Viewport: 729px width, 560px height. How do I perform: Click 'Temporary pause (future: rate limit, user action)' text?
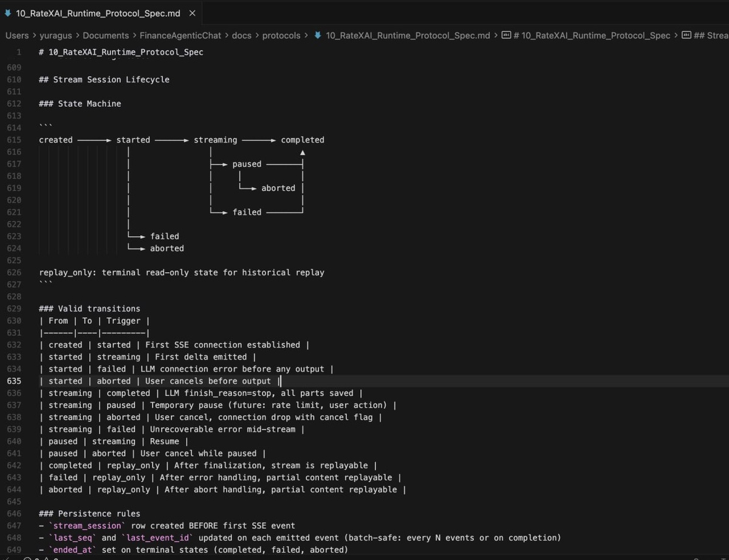(269, 405)
